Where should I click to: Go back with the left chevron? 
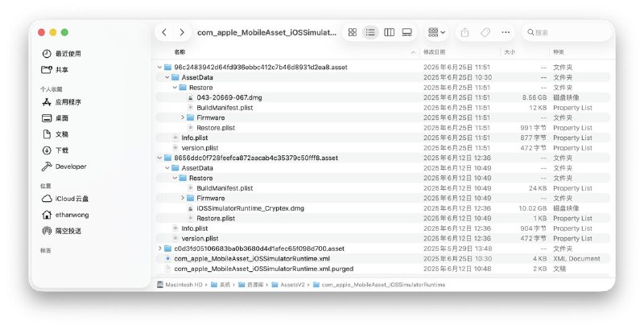(165, 32)
